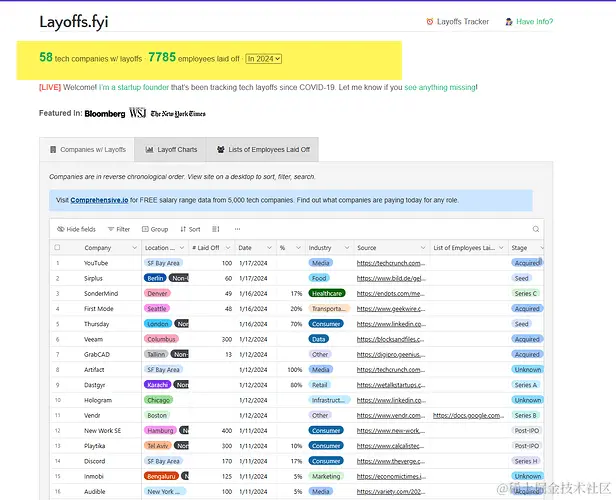Click the Healthcare industry tag for SonderMind

coord(327,293)
